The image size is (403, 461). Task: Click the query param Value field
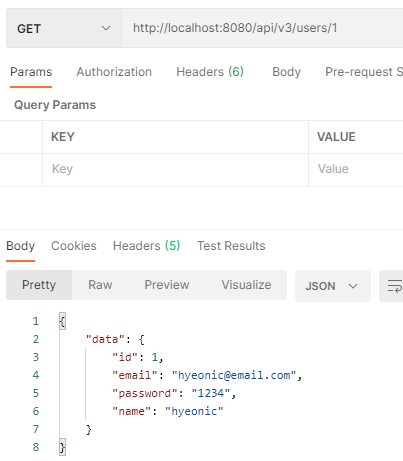click(356, 169)
